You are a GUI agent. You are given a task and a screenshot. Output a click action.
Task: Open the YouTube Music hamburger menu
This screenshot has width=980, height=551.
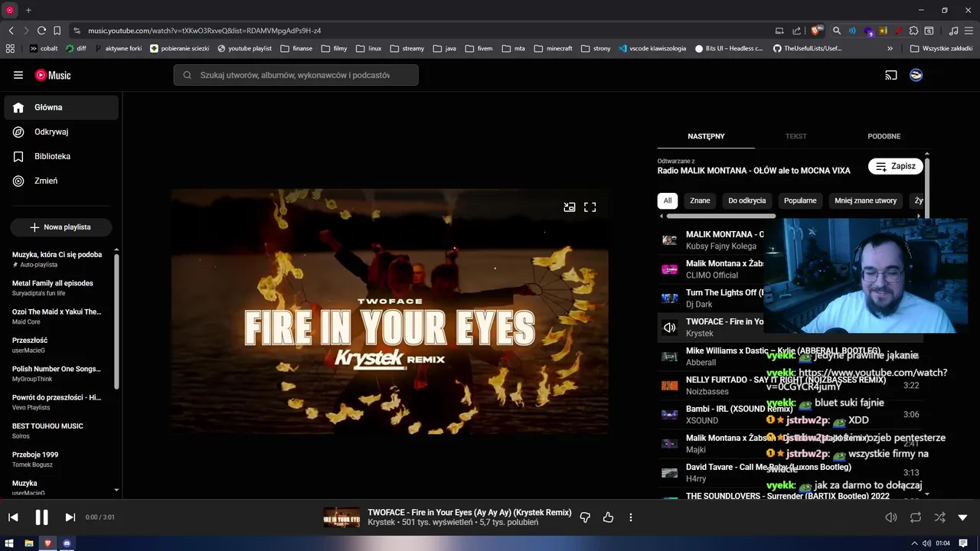[x=18, y=75]
